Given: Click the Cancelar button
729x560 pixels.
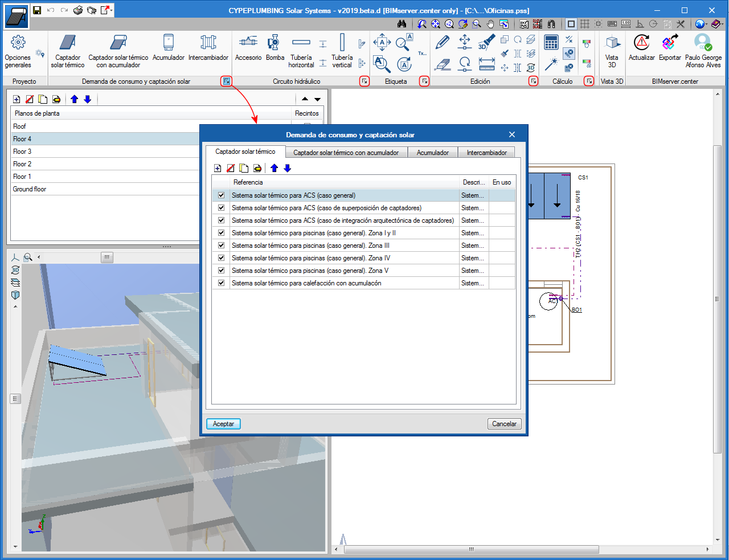Looking at the screenshot, I should point(504,424).
